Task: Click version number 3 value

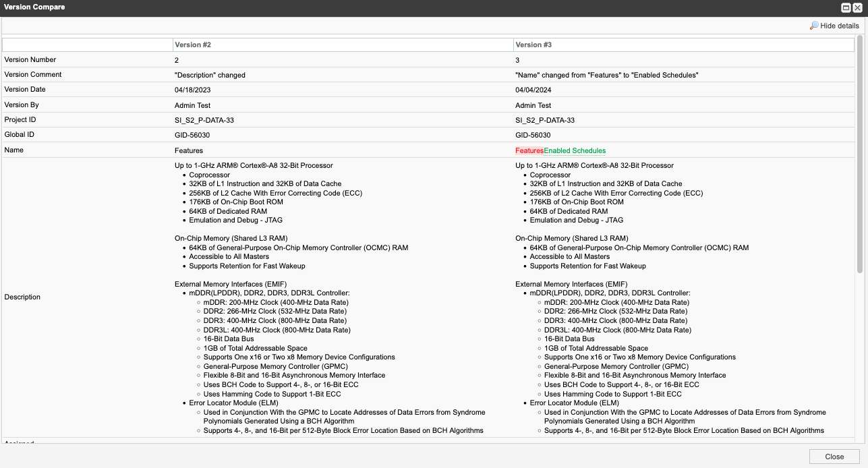Action: (x=517, y=61)
